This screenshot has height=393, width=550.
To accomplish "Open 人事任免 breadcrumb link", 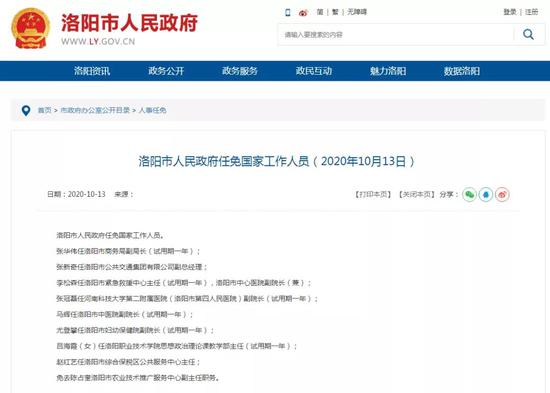I will 152,110.
